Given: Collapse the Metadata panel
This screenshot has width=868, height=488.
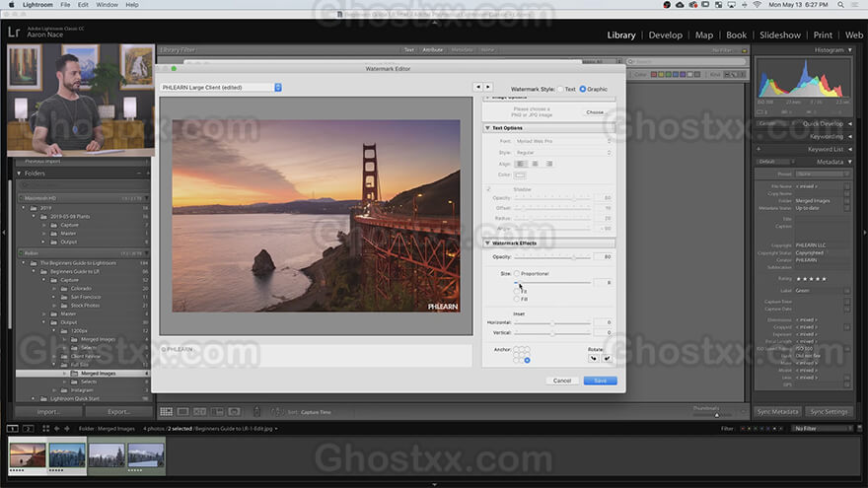Looking at the screenshot, I should [x=850, y=162].
